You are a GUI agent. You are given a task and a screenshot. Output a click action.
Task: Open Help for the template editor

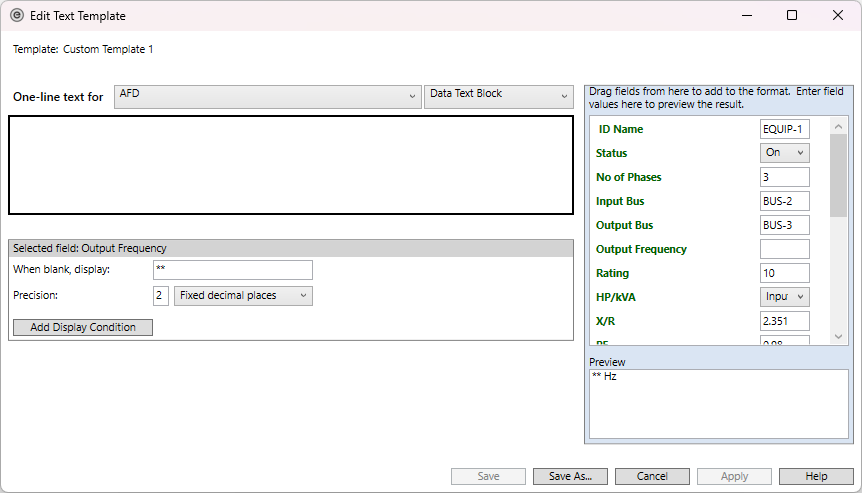coord(816,477)
